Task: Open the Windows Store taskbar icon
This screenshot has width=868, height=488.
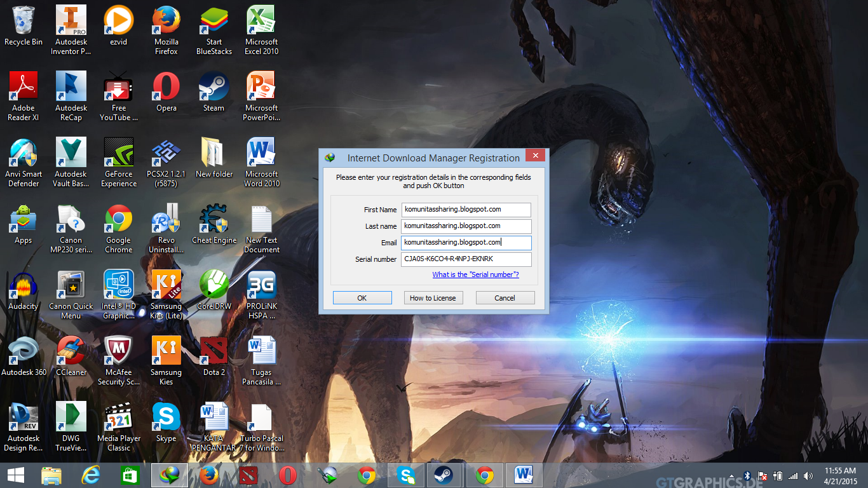Action: click(x=130, y=475)
